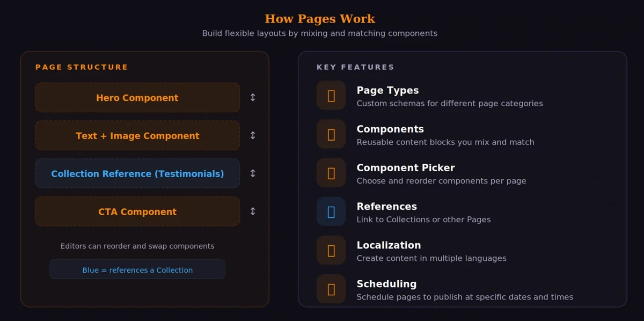This screenshot has width=644, height=321.
Task: Click the Component Picker feature title
Action: point(405,168)
